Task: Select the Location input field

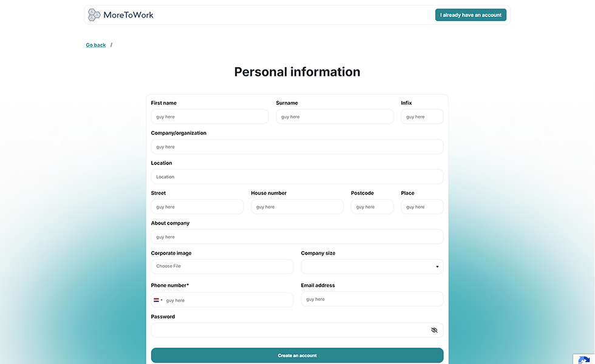Action: tap(297, 176)
